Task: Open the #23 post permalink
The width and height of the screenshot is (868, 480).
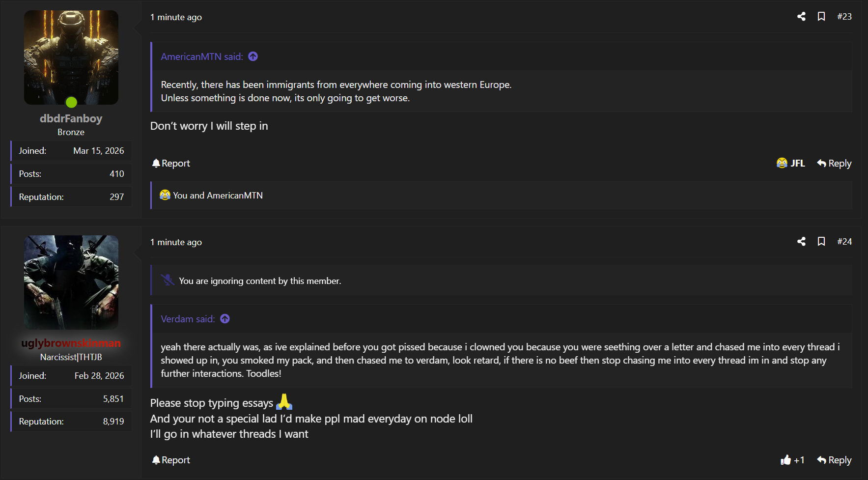Action: [x=844, y=17]
